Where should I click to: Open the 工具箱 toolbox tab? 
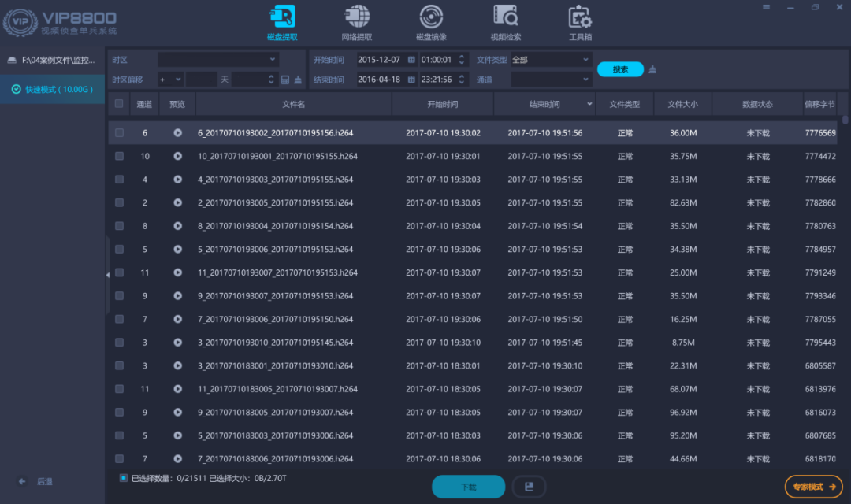tap(580, 22)
